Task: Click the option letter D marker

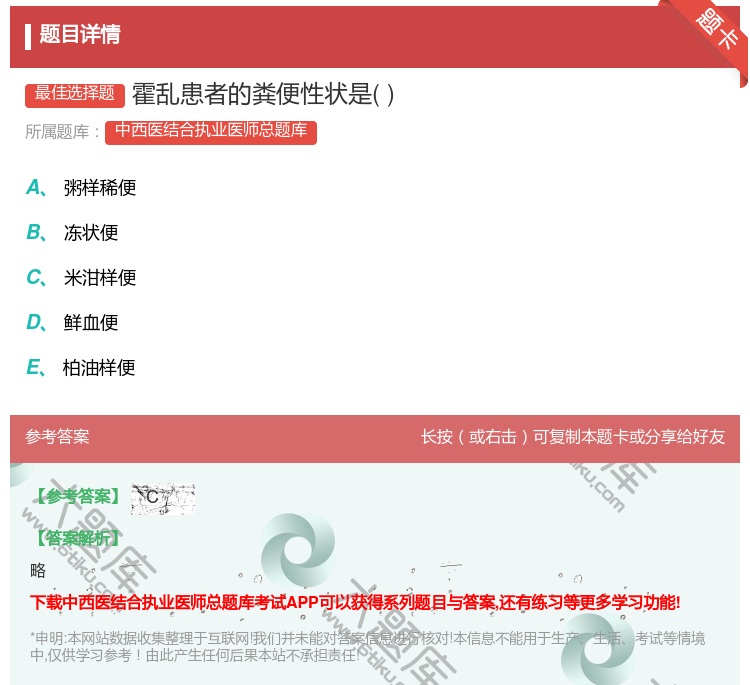Action: click(x=35, y=322)
